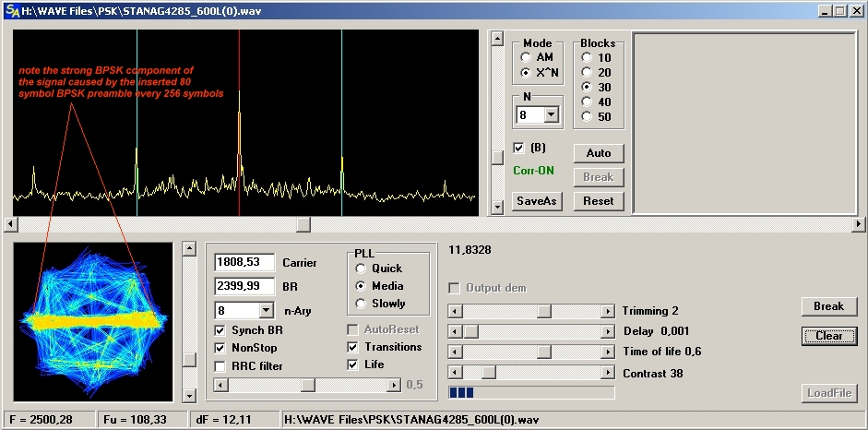Click right arrow of Contrast slider

pos(607,373)
